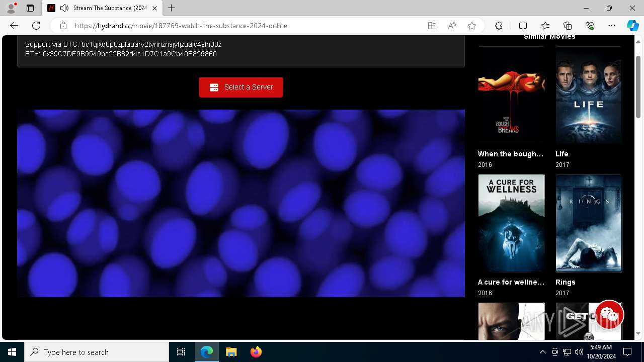The image size is (644, 362).
Task: Click the network tray icon
Action: pyautogui.click(x=567, y=352)
